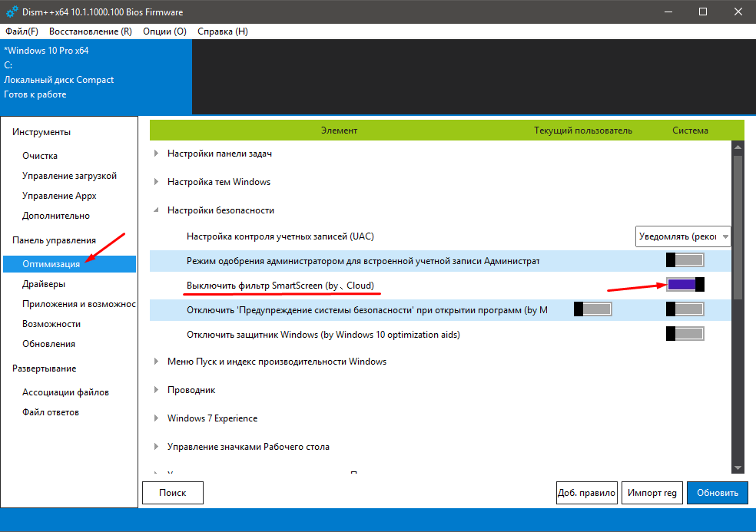Click the Dism++ gear icon in title bar
756x532 pixels.
(12, 12)
